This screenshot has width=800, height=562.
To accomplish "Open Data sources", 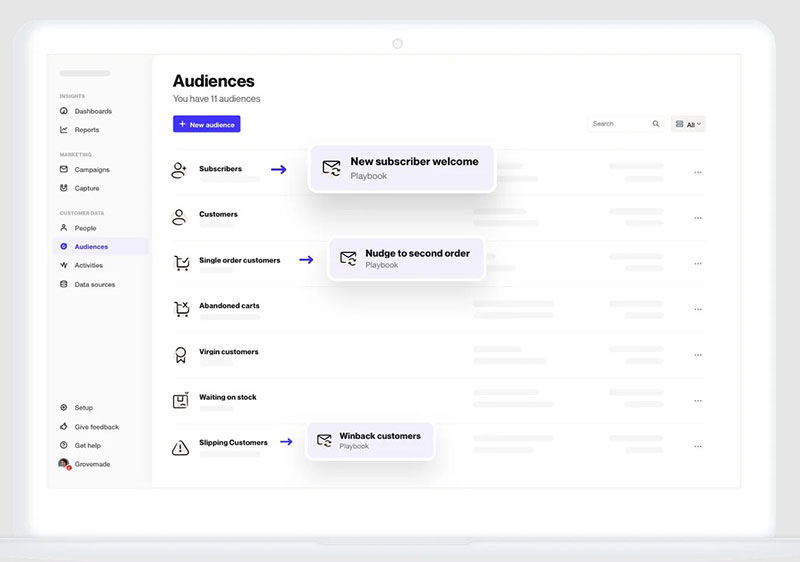I will pyautogui.click(x=94, y=285).
